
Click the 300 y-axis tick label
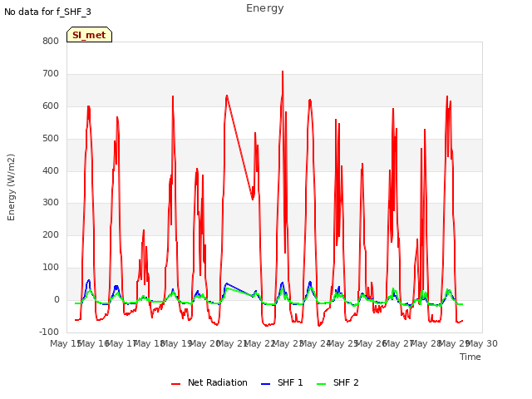[51, 203]
